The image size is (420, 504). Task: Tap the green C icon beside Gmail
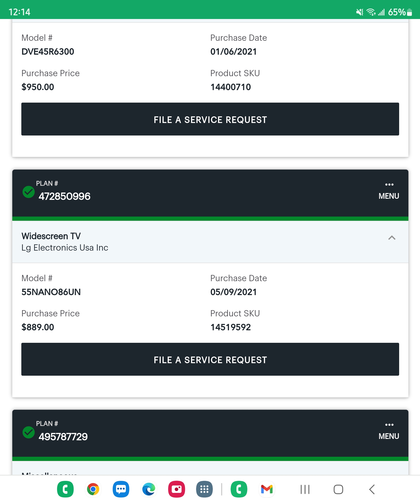(x=239, y=489)
